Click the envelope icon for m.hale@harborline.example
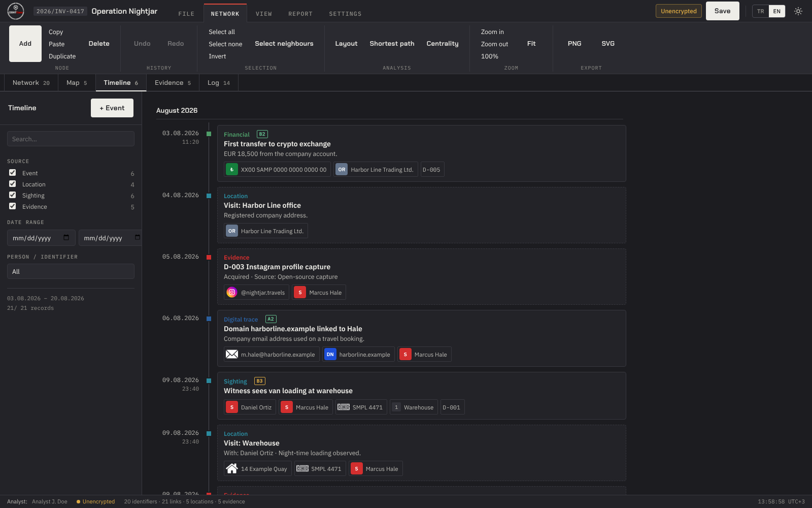Viewport: 812px width, 508px height. (232, 355)
